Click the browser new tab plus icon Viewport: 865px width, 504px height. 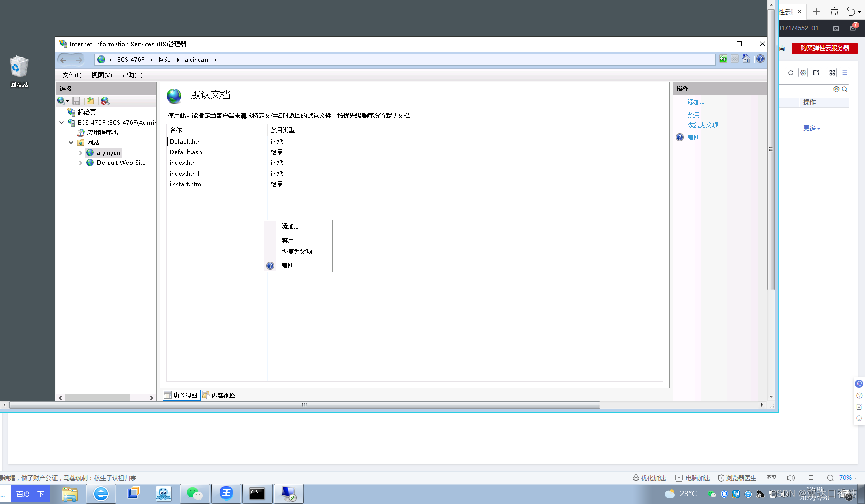pyautogui.click(x=816, y=11)
